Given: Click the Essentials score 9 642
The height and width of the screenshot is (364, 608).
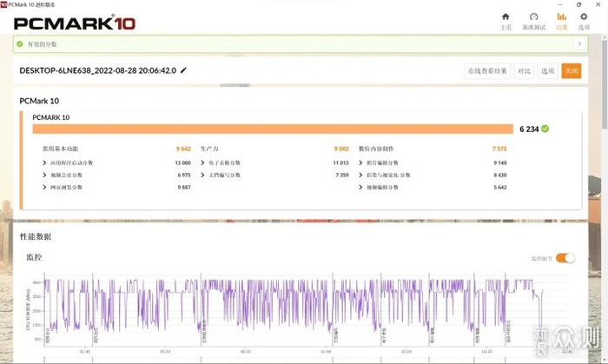Looking at the screenshot, I should click(183, 149).
